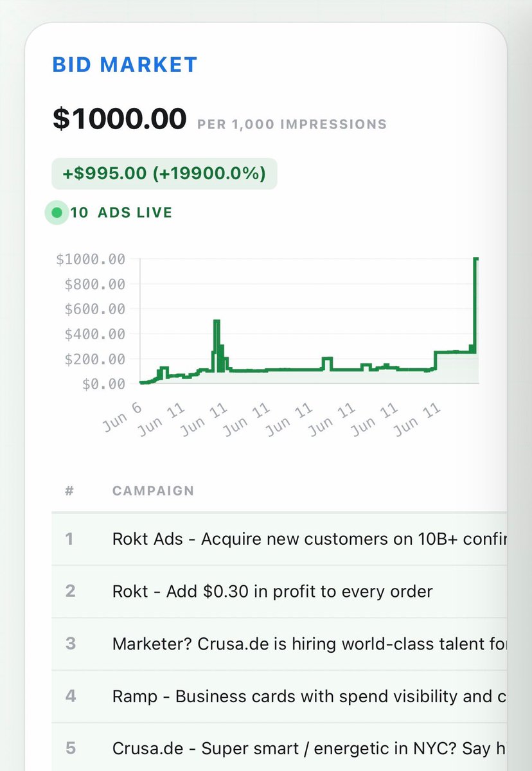Image resolution: width=532 pixels, height=771 pixels.
Task: Click the $1000.00 price headline
Action: tap(120, 118)
